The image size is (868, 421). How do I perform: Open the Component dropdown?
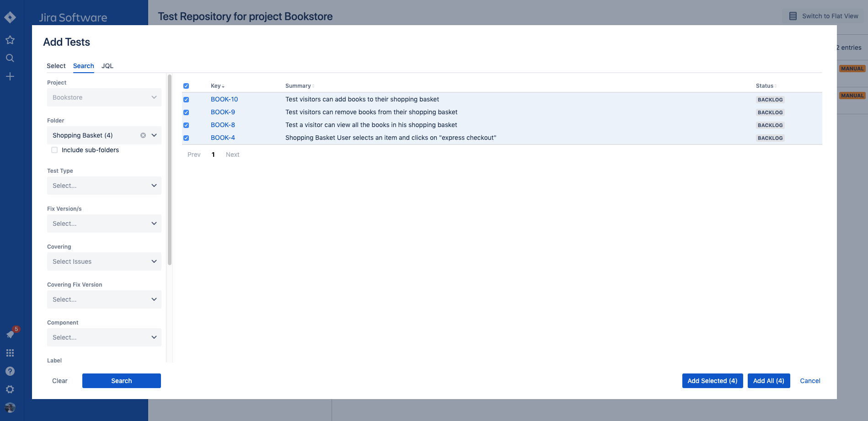(104, 337)
